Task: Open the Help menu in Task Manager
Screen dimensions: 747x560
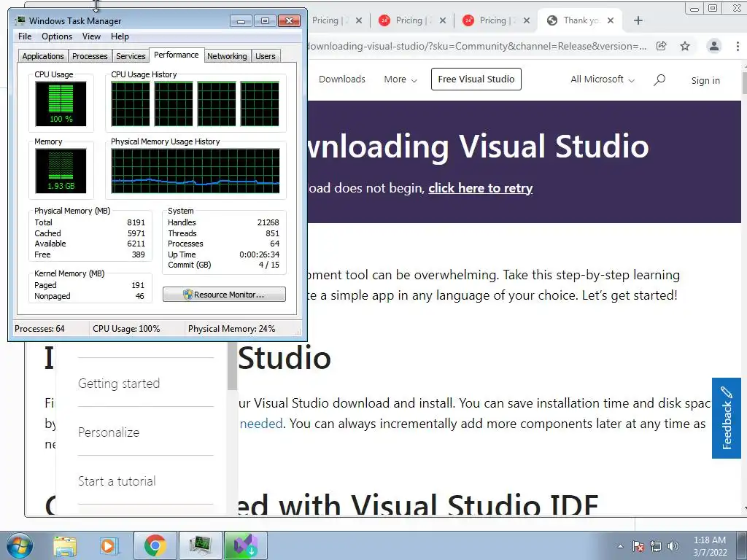Action: [x=120, y=36]
